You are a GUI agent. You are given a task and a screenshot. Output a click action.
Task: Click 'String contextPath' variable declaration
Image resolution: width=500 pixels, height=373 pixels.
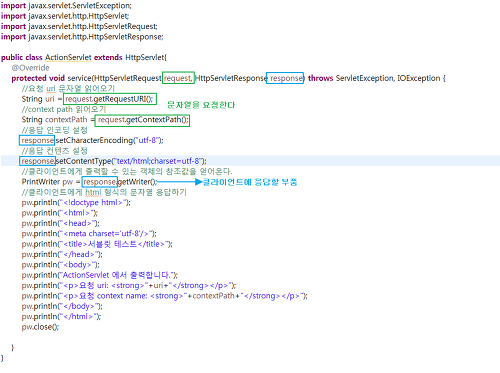coord(54,120)
